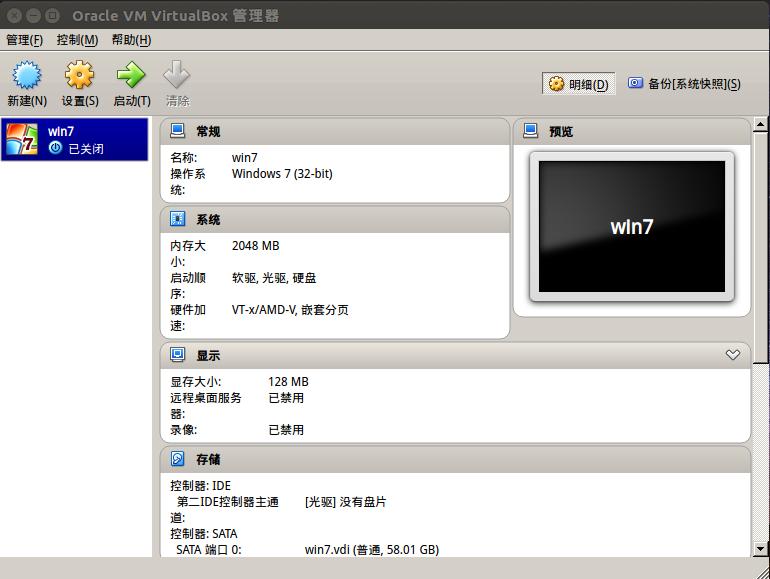
Task: Click the 预览 section header title
Action: click(561, 132)
